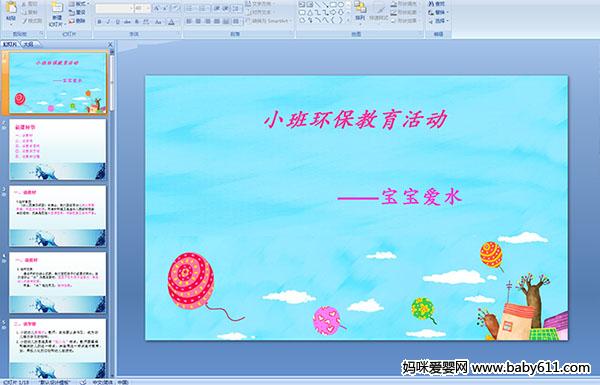Open the Quick Styles gallery
600x385 pixels.
point(379,12)
